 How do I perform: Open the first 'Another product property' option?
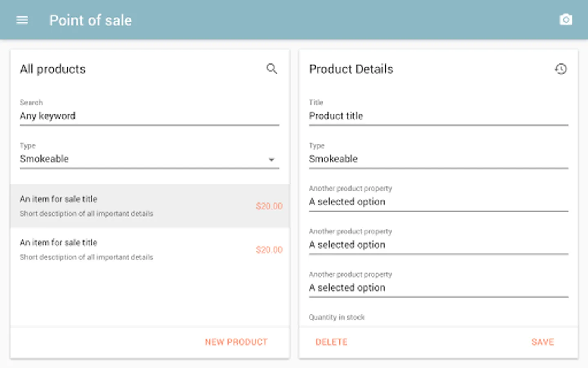[438, 202]
